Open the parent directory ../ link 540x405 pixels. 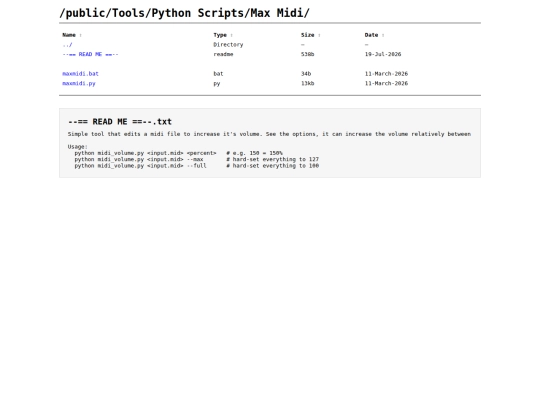click(67, 45)
